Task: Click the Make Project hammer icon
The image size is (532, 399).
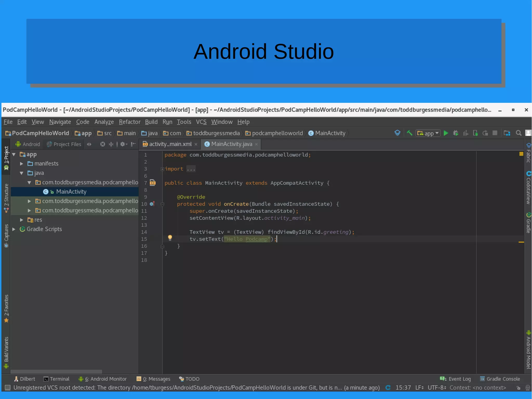Action: click(x=410, y=133)
